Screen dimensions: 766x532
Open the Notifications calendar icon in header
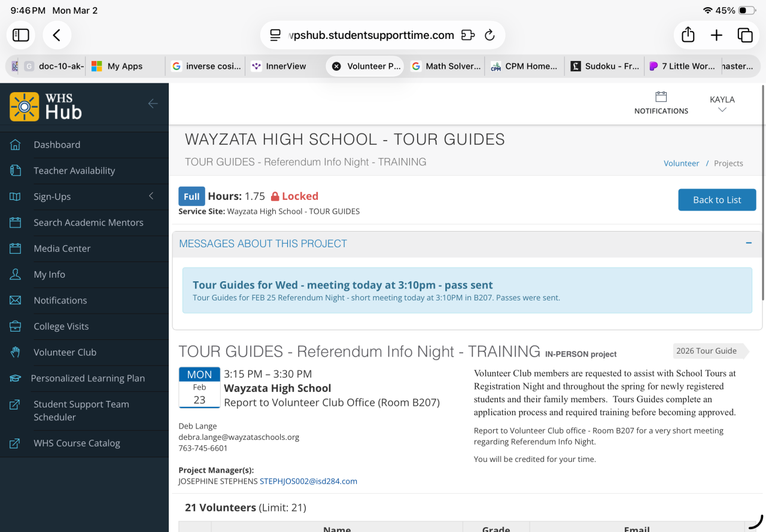pos(661,97)
